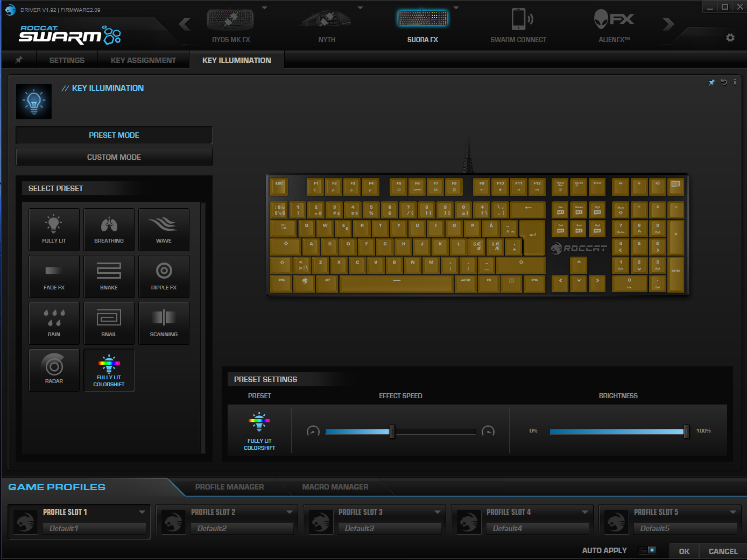Switch to Custom Mode
Viewport: 747px width, 560px height.
tap(114, 157)
